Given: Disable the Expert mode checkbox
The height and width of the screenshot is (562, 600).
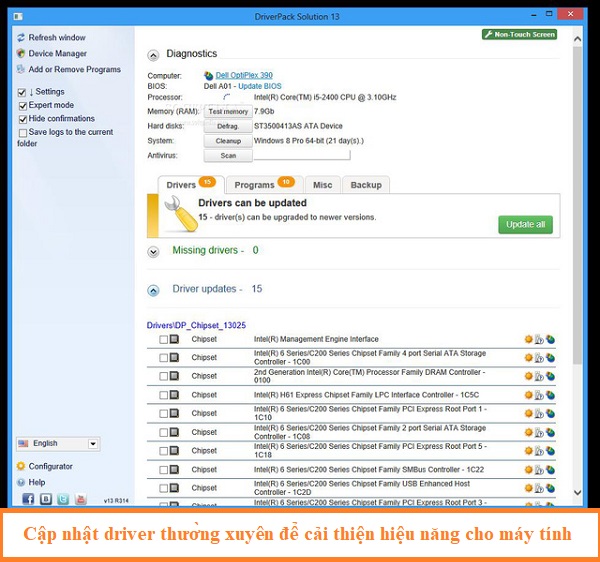Looking at the screenshot, I should coord(21,105).
